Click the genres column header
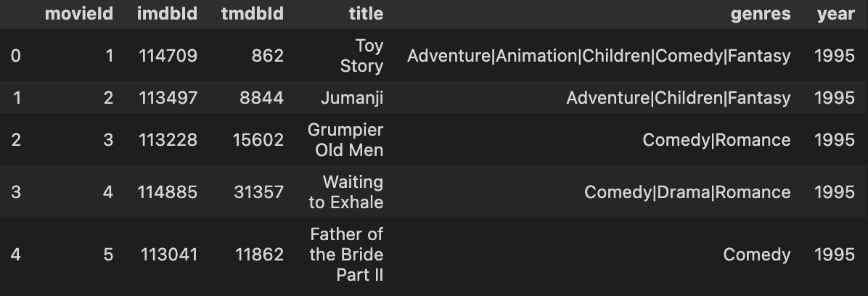 (761, 14)
